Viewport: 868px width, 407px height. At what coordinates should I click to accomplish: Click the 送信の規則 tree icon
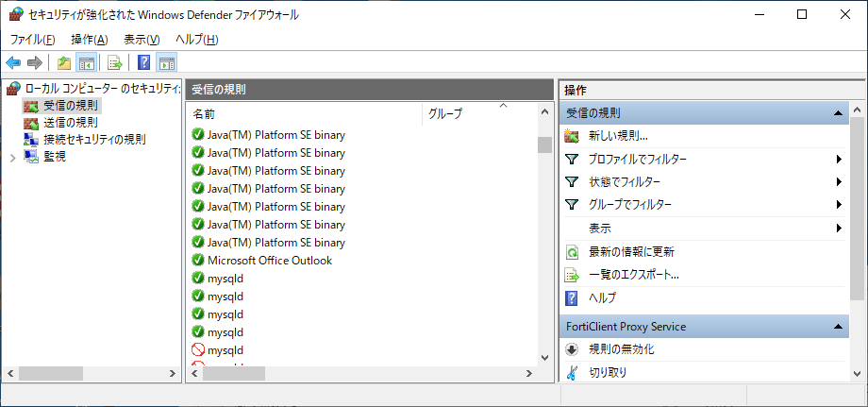(31, 123)
